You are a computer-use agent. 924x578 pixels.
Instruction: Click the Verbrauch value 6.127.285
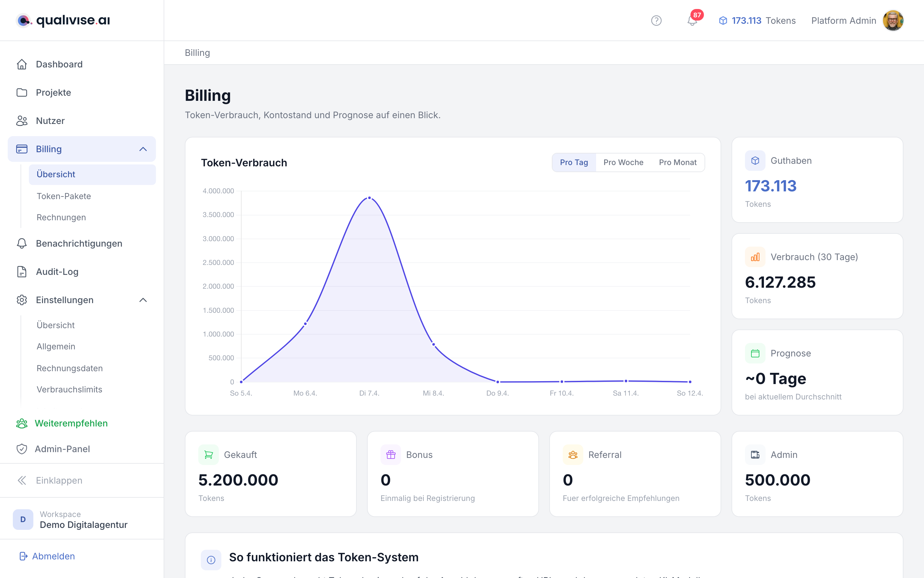pos(780,283)
